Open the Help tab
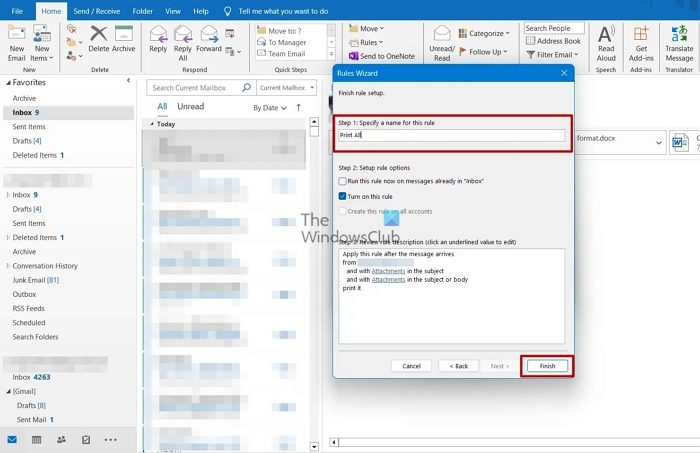This screenshot has height=453, width=700. (200, 11)
